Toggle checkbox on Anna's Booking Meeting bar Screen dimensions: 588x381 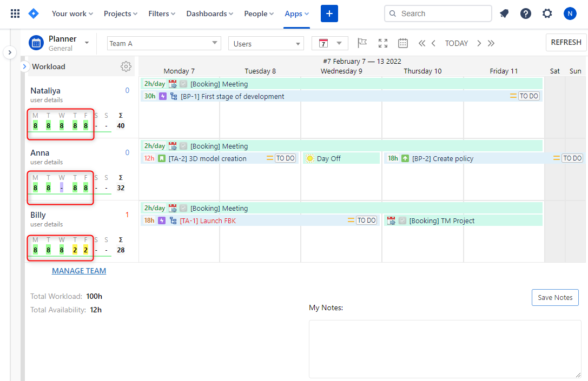pos(182,146)
